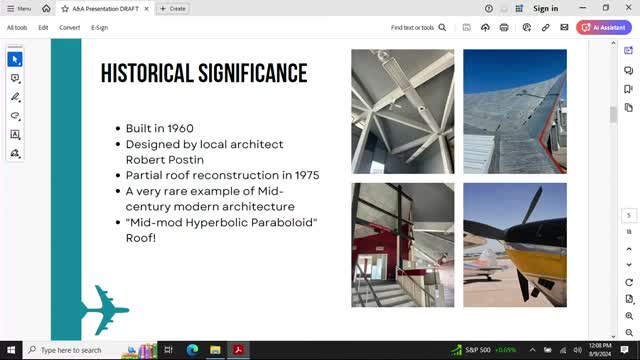Zoom in with magnifier plus icon

point(629,316)
